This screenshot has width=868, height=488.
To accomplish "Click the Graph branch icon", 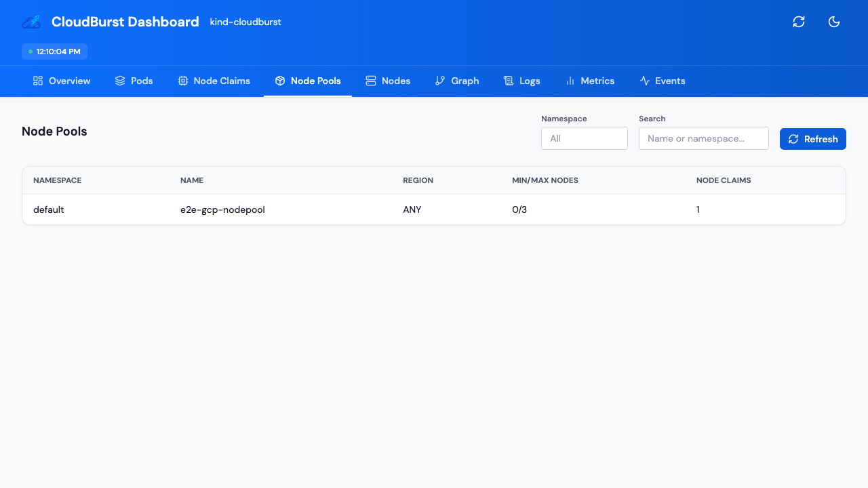I will (x=440, y=81).
